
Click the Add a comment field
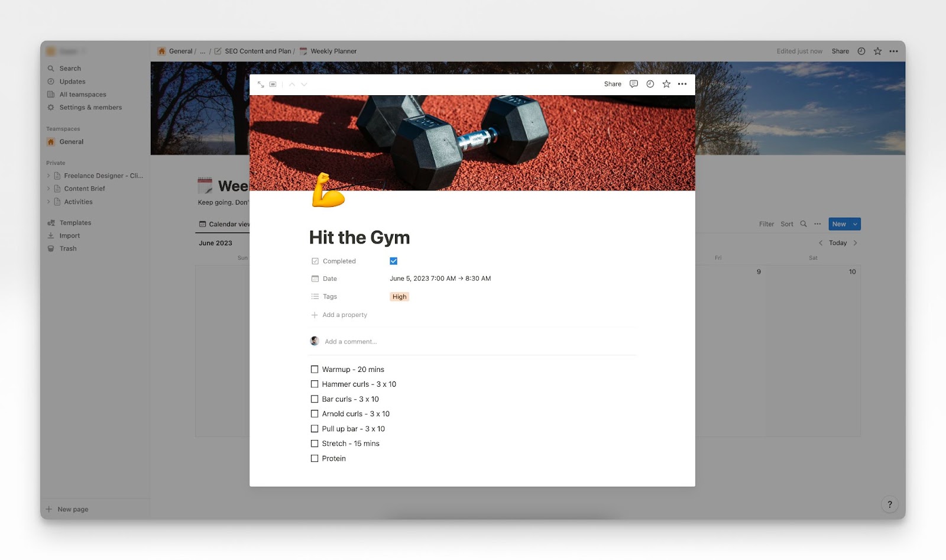351,342
